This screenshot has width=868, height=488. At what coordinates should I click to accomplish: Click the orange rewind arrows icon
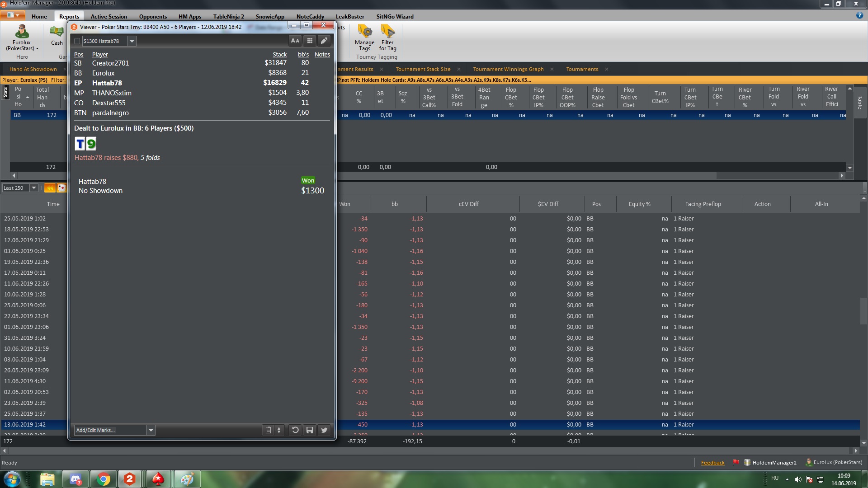tap(50, 188)
